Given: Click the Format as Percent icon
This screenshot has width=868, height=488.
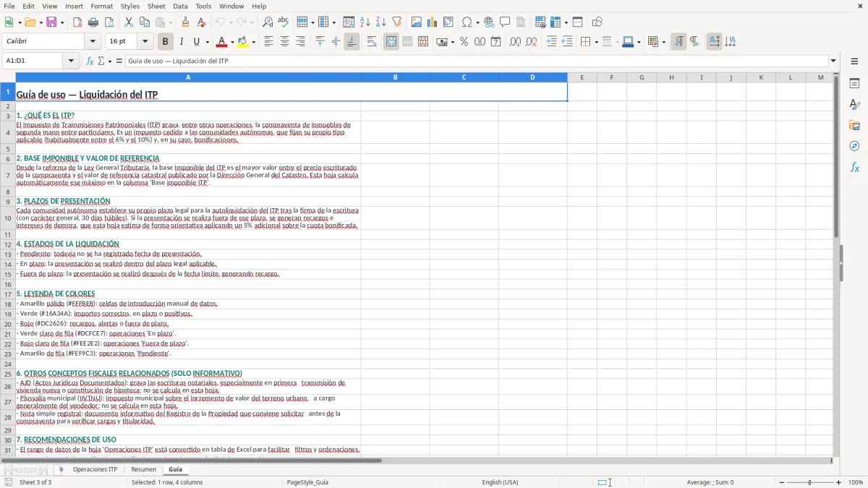Looking at the screenshot, I should pyautogui.click(x=464, y=42).
